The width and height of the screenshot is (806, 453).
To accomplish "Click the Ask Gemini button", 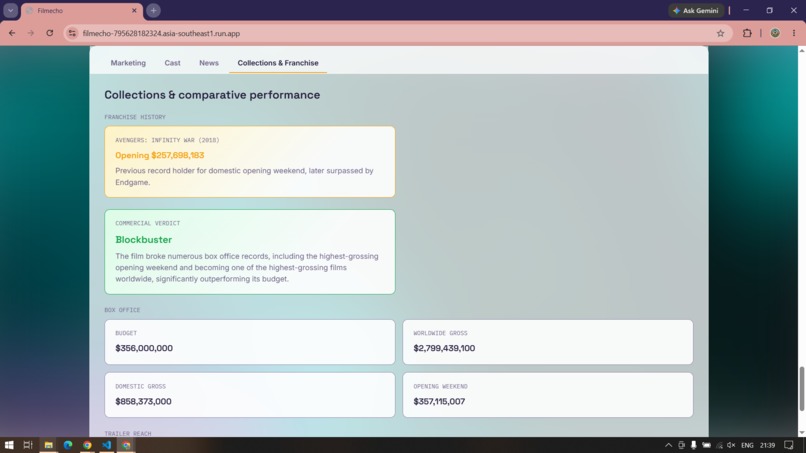I will [x=696, y=10].
